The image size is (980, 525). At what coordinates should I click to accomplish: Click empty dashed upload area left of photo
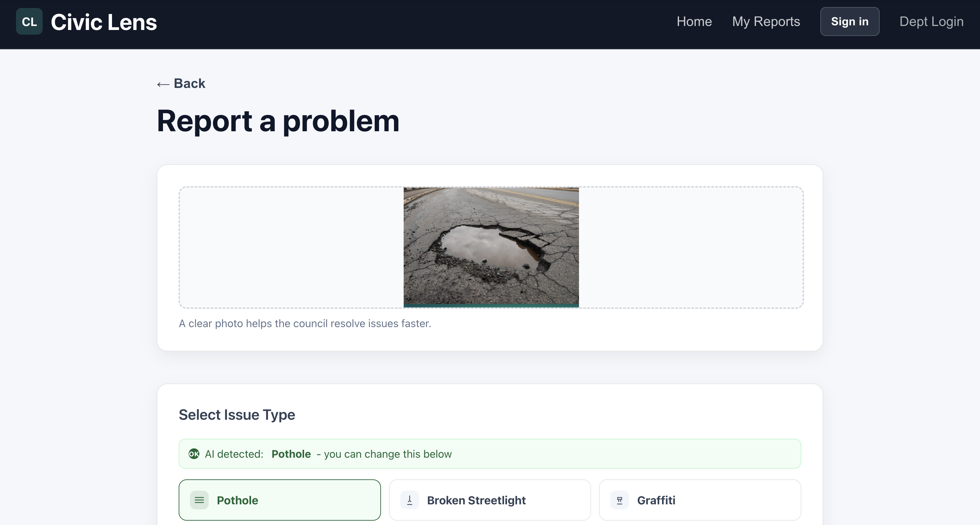coord(291,247)
